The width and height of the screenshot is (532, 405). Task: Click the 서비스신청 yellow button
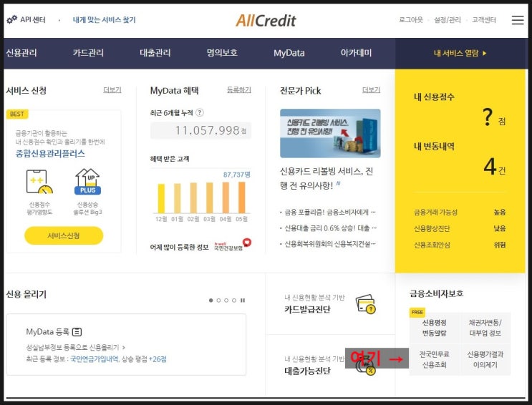point(64,235)
